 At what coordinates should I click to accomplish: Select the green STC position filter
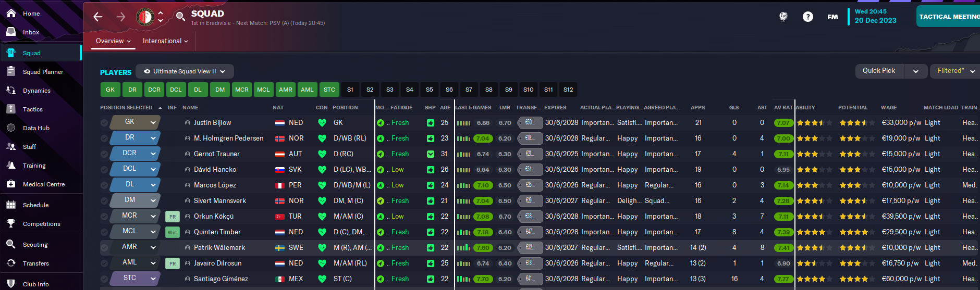click(x=329, y=90)
